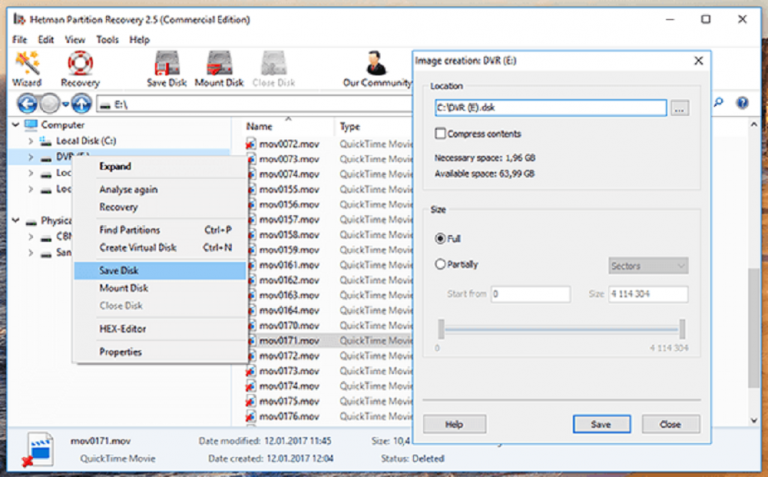Click mov0174.mov file icon

(251, 386)
